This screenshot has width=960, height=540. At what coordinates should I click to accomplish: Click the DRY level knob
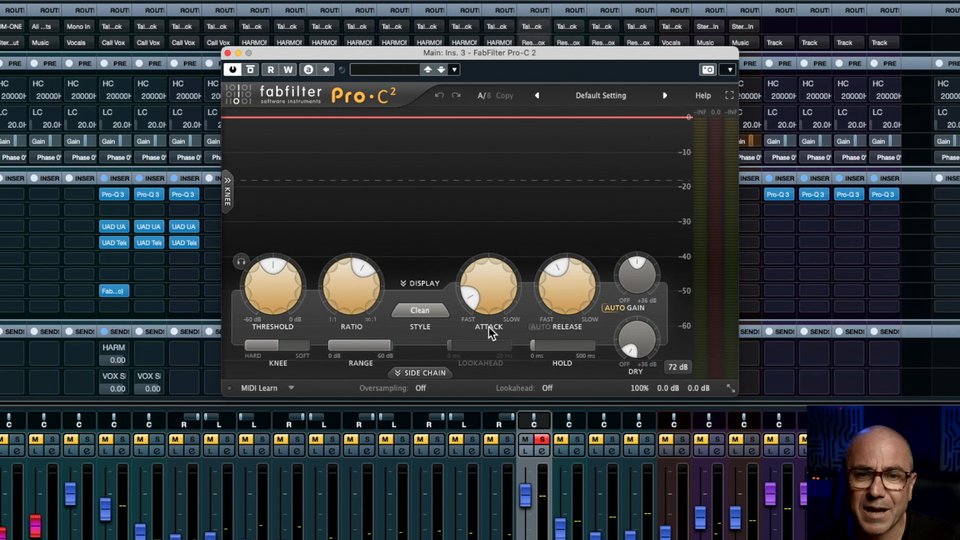[x=637, y=340]
